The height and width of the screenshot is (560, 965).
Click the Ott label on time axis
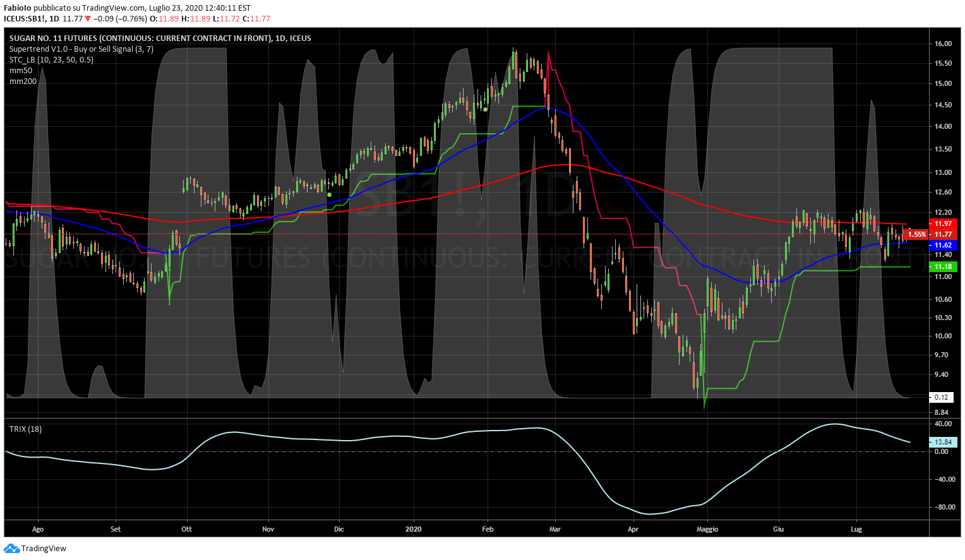click(x=186, y=529)
